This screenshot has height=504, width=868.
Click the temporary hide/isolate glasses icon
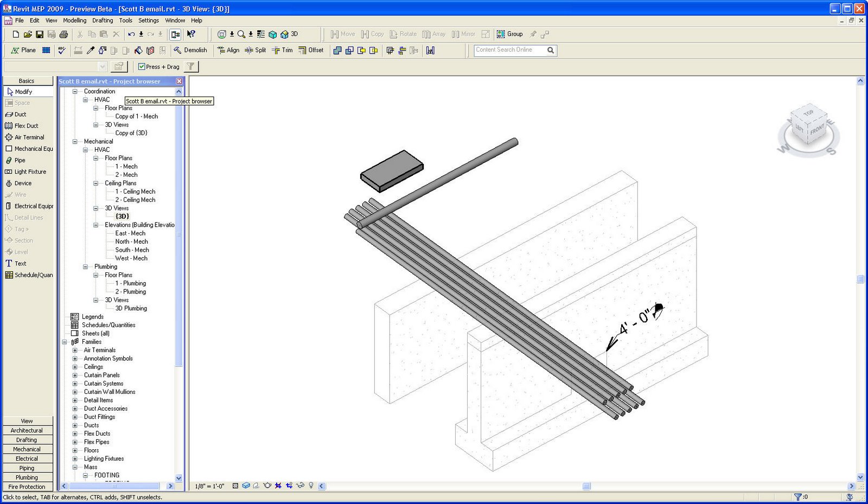point(300,486)
